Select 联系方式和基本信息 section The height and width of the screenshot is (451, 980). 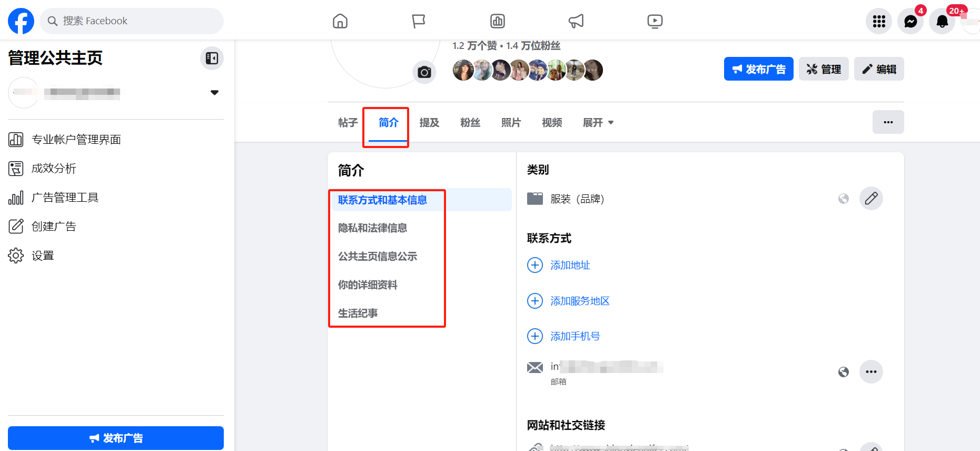(x=421, y=200)
